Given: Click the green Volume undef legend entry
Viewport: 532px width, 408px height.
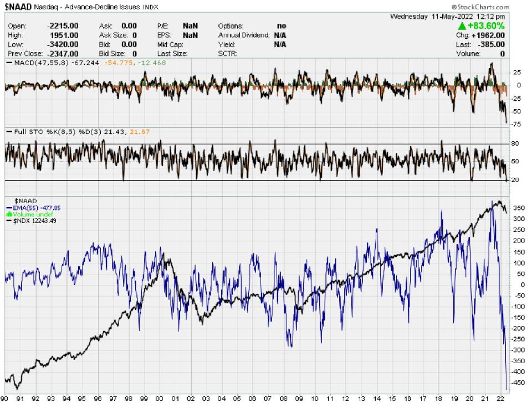Looking at the screenshot, I should [x=30, y=214].
